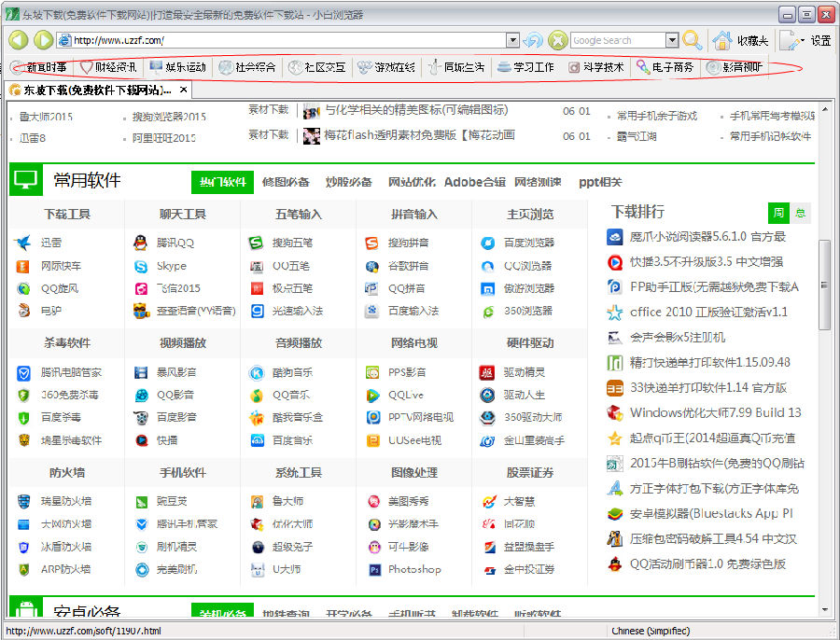Open the Windows优化大师7.99 link
This screenshot has width=840, height=640.
[715, 413]
